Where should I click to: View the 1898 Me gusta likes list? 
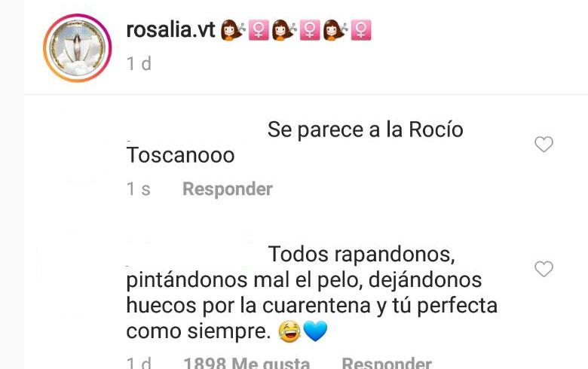coord(247,363)
